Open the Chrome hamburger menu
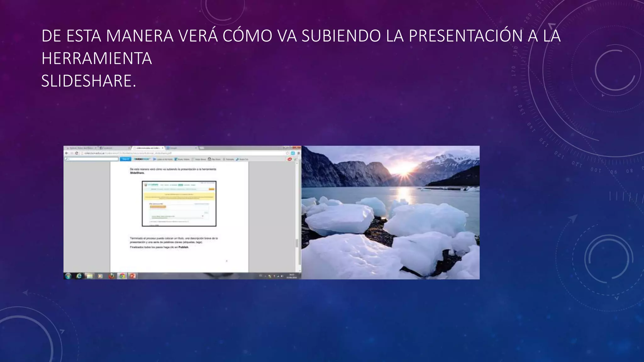Image resolution: width=644 pixels, height=362 pixels. [298, 153]
